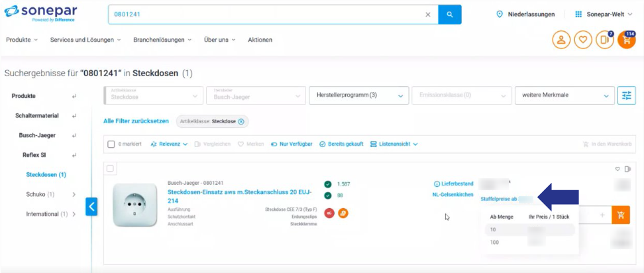Image resolution: width=644 pixels, height=273 pixels.
Task: Click the NL-Gelsenkirchen link
Action: point(453,195)
